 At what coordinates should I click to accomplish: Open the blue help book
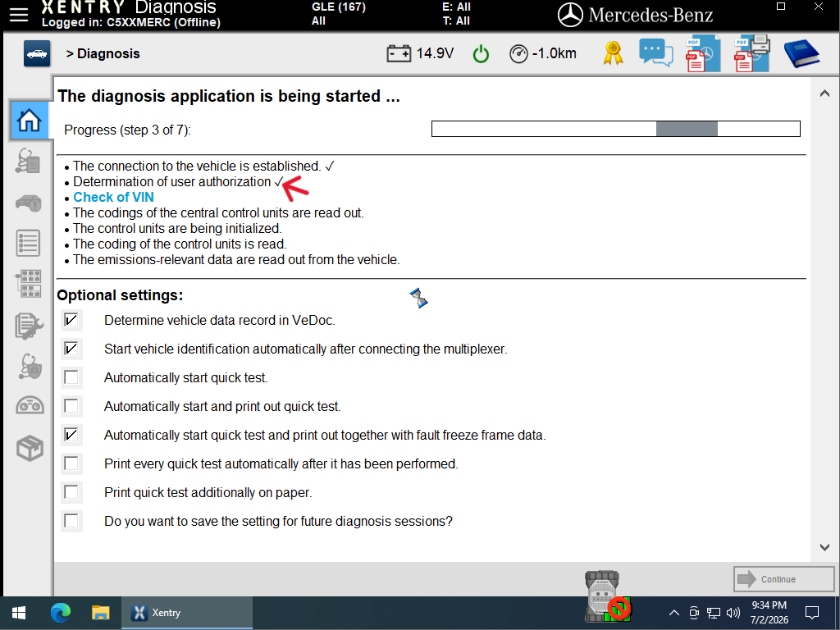click(x=801, y=53)
